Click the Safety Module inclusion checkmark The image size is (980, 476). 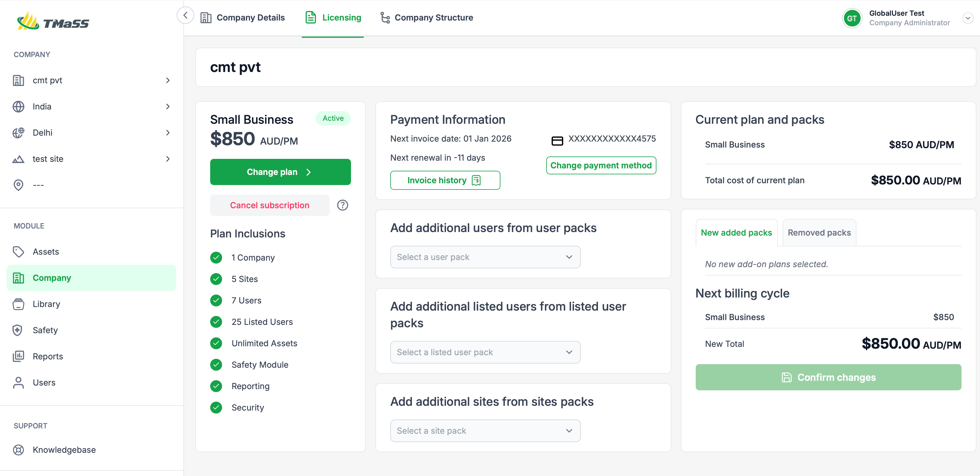216,365
